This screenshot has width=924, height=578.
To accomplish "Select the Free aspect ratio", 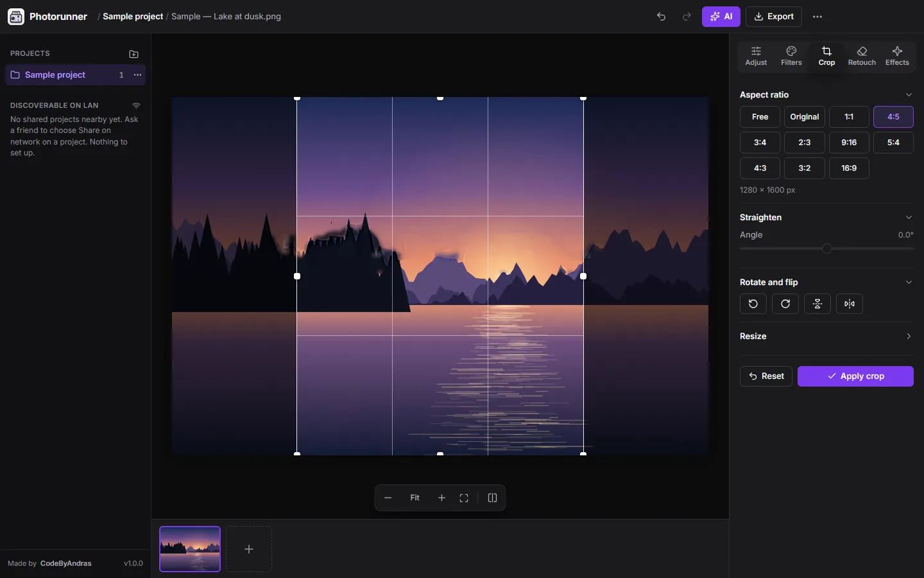I will [760, 117].
